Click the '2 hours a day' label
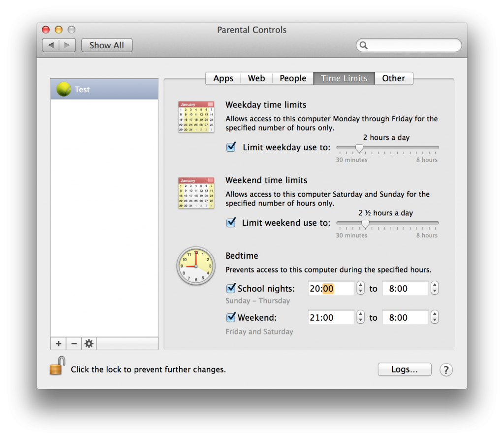 [x=386, y=137]
